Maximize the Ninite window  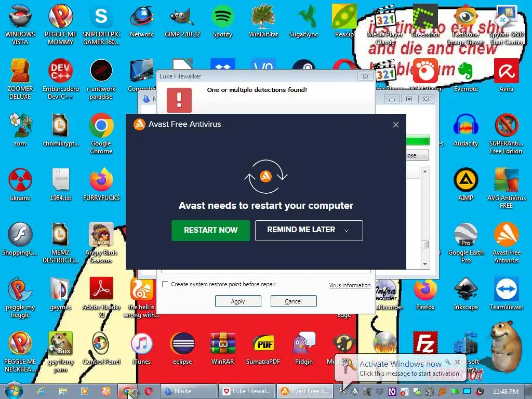pyautogui.click(x=409, y=99)
